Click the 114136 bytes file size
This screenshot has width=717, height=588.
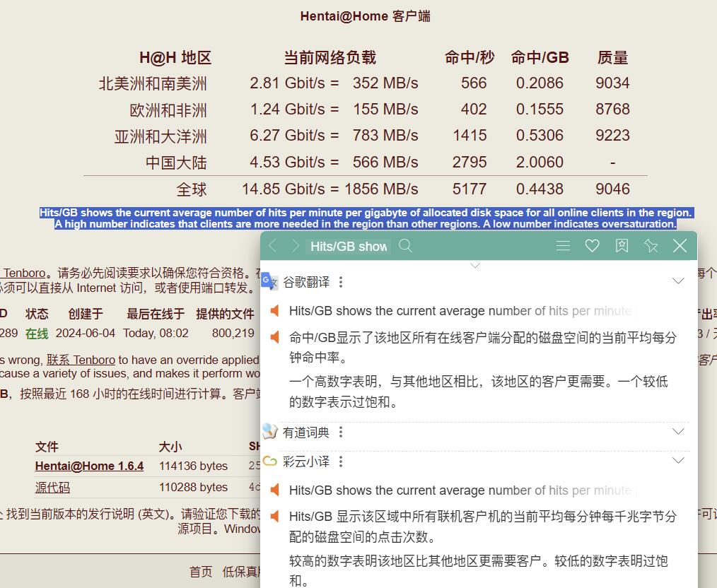tap(194, 466)
